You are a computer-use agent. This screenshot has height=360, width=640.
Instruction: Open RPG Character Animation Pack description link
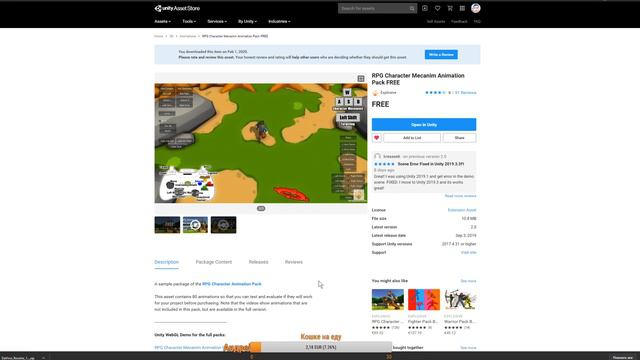pyautogui.click(x=232, y=284)
